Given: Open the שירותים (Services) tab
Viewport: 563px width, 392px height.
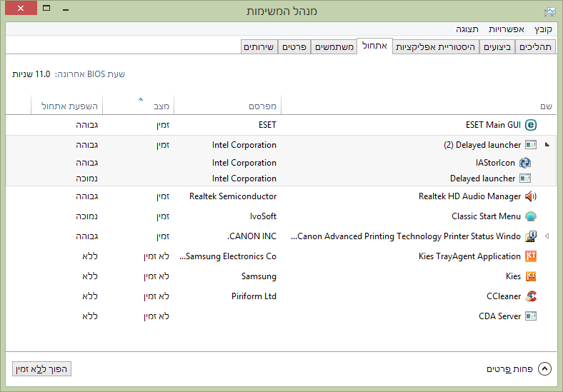Looking at the screenshot, I should (x=258, y=47).
